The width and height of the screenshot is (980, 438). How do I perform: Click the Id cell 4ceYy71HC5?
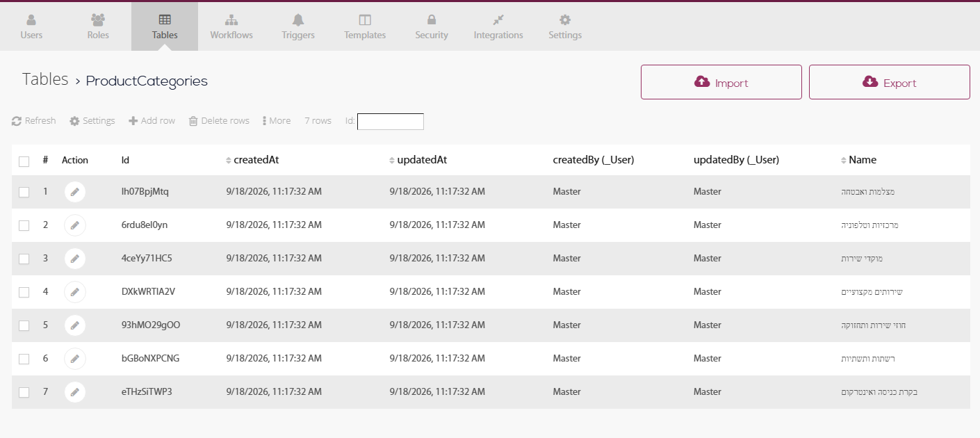click(147, 259)
